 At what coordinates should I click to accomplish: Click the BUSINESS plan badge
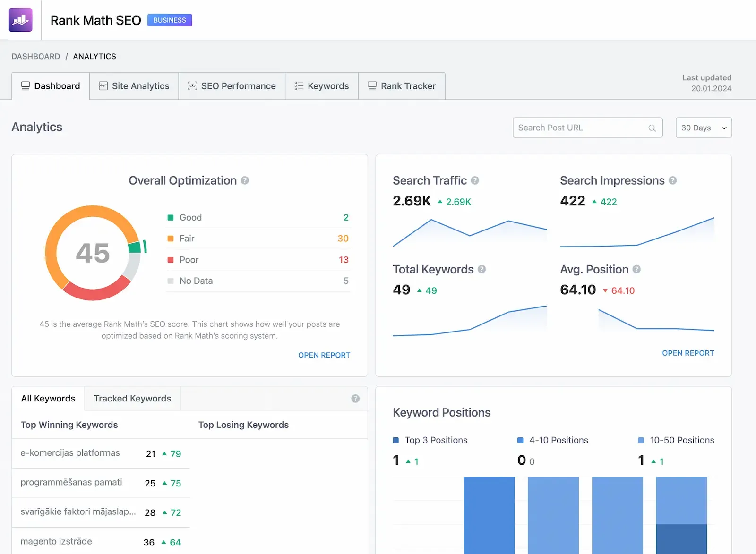tap(170, 20)
